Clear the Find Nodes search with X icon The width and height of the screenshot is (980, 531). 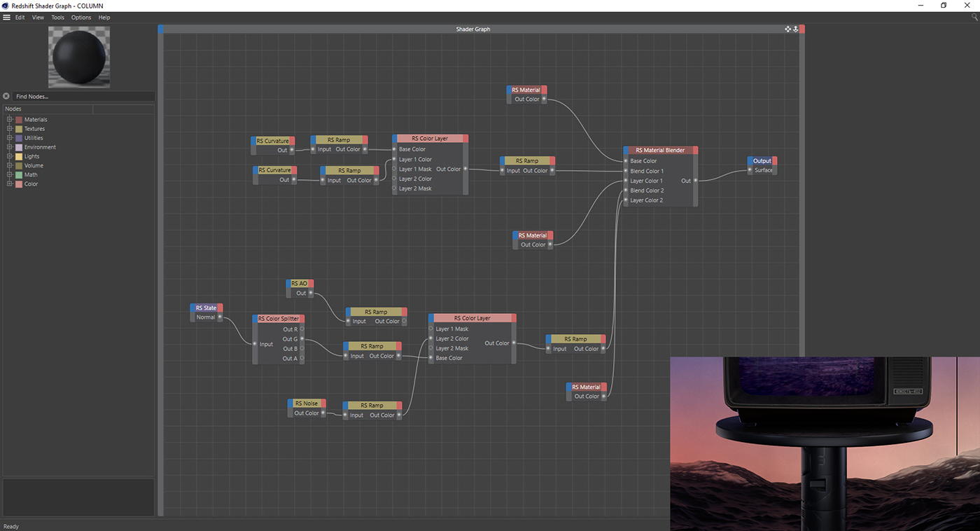tap(6, 97)
